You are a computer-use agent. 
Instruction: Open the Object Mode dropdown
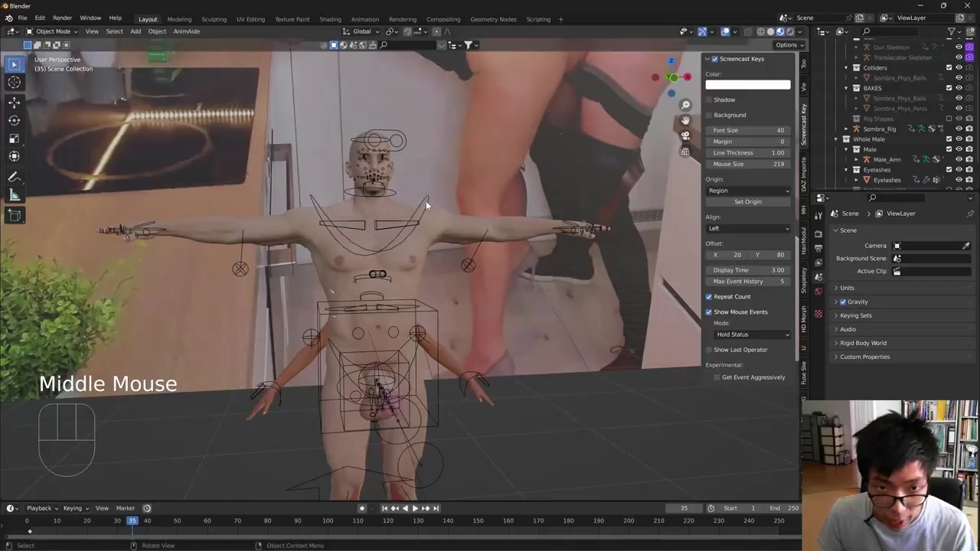[x=52, y=31]
